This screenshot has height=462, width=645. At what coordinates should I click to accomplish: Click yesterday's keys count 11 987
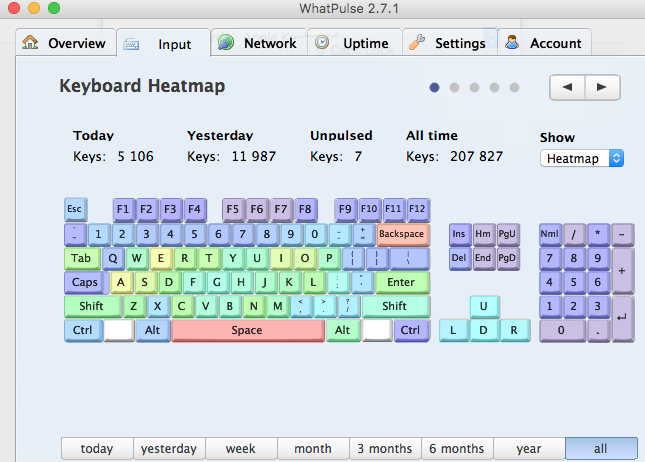tap(254, 156)
